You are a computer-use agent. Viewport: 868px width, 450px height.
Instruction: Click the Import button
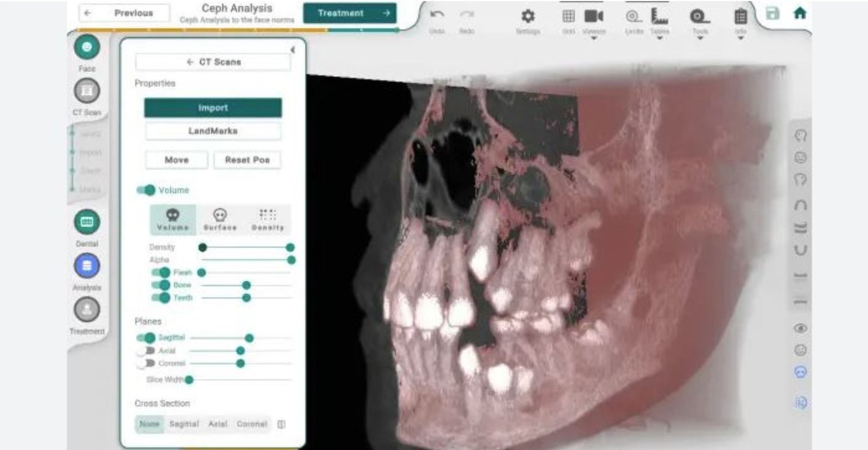point(213,108)
